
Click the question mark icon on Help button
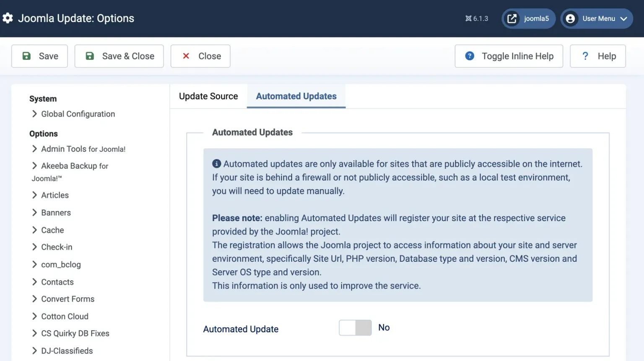(585, 56)
